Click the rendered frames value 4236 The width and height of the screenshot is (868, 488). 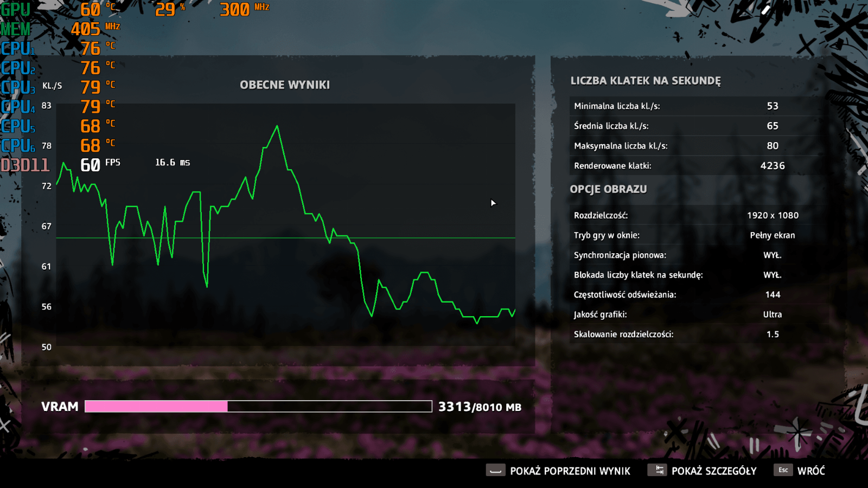coord(773,166)
